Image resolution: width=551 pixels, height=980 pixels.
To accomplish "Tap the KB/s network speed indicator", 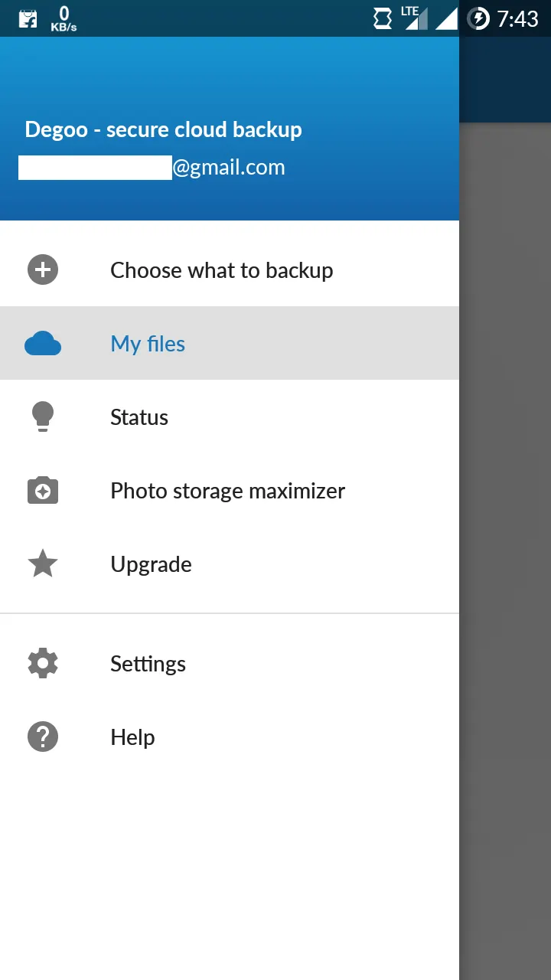I will point(64,18).
